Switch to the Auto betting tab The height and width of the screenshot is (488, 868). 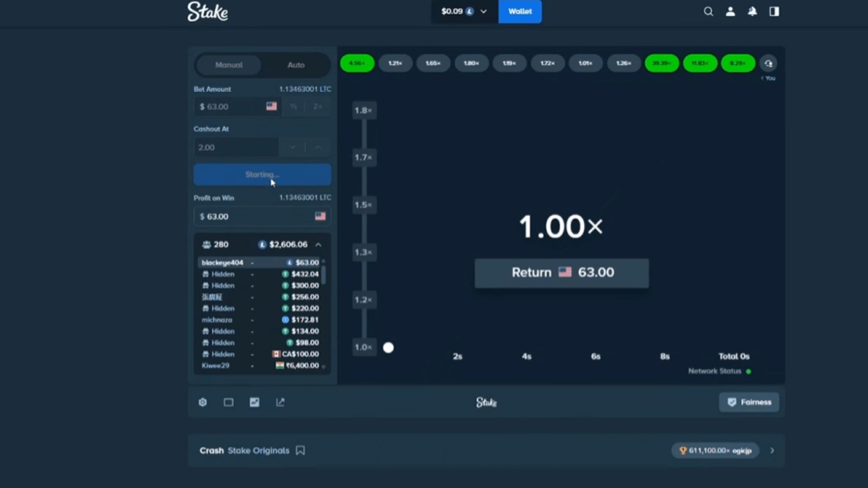coord(296,65)
